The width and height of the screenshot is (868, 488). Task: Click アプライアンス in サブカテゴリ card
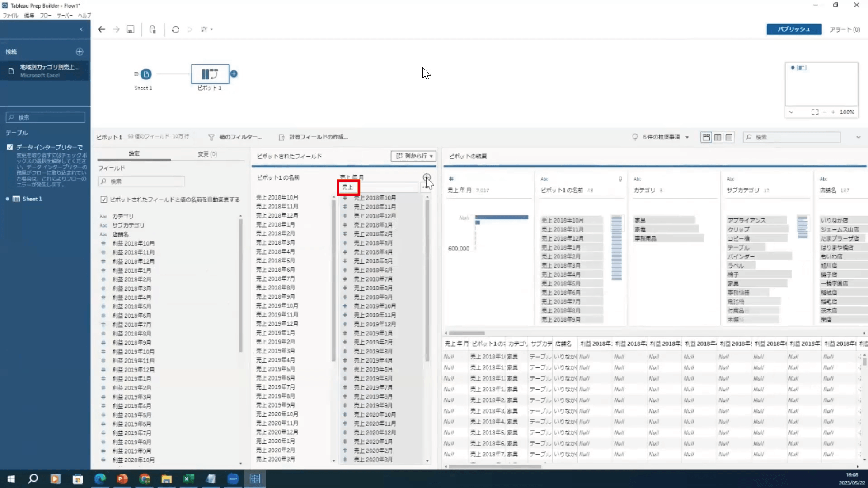746,220
